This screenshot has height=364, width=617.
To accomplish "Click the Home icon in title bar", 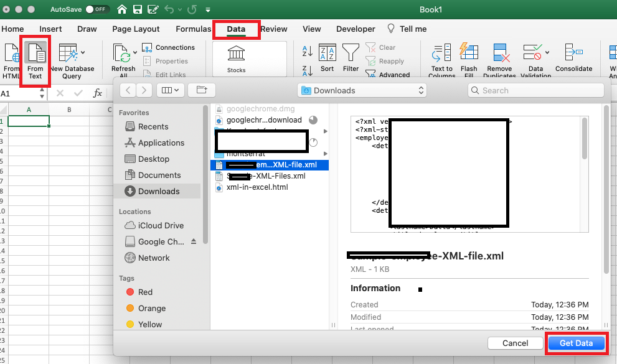I will pyautogui.click(x=122, y=9).
